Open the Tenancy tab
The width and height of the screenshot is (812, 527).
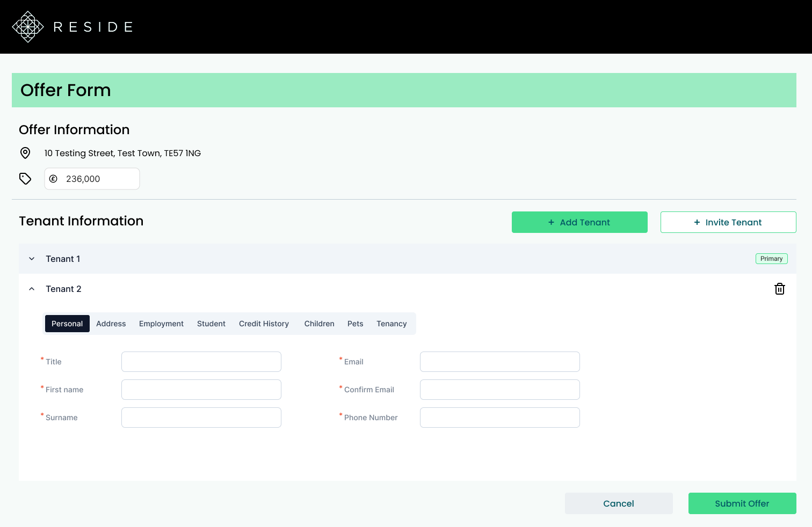click(392, 324)
